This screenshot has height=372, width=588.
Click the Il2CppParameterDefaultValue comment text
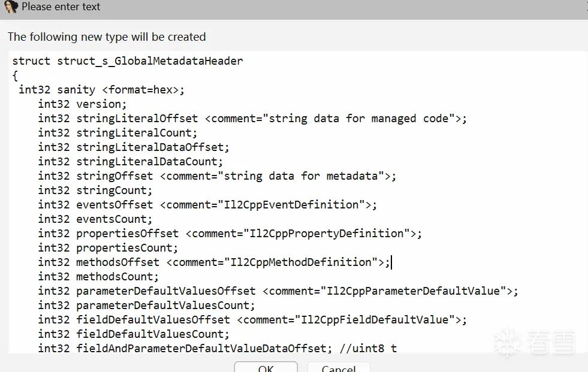[413, 291]
